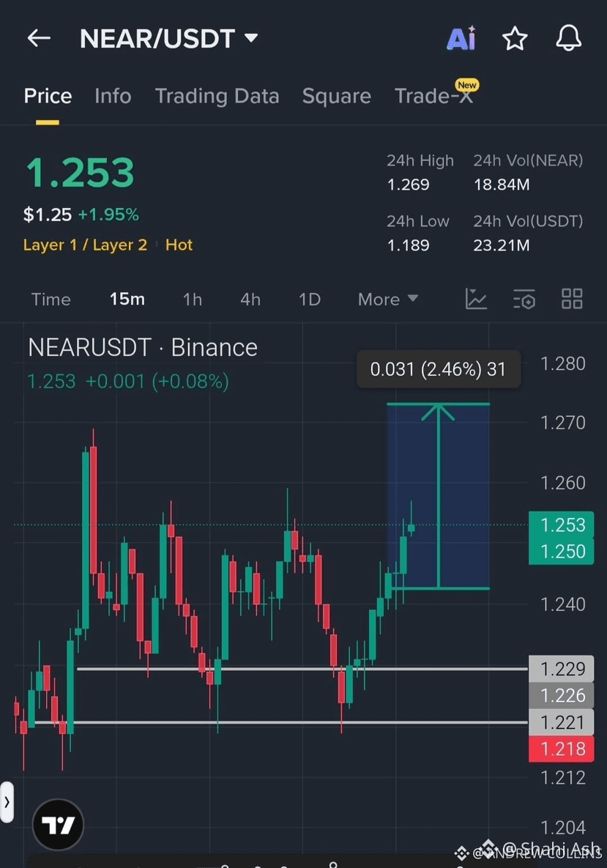This screenshot has height=868, width=607.
Task: Add NEAR/USDT to favorites with star
Action: (515, 38)
